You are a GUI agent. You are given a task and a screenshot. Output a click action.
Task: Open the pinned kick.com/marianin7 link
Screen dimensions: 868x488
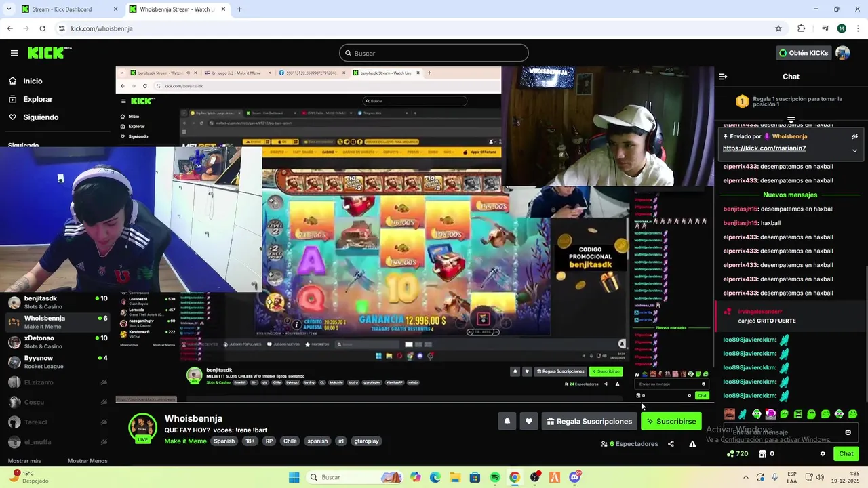[764, 148]
